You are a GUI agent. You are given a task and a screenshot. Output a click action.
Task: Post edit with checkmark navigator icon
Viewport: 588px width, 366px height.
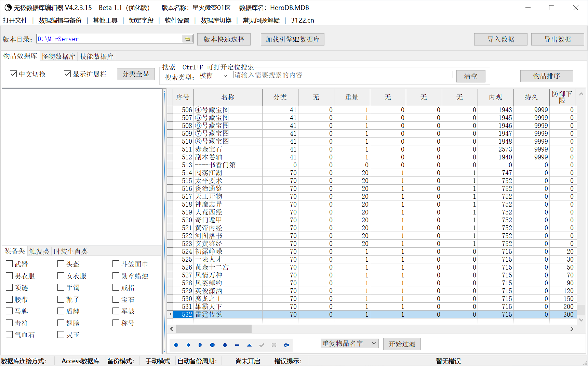(x=262, y=345)
